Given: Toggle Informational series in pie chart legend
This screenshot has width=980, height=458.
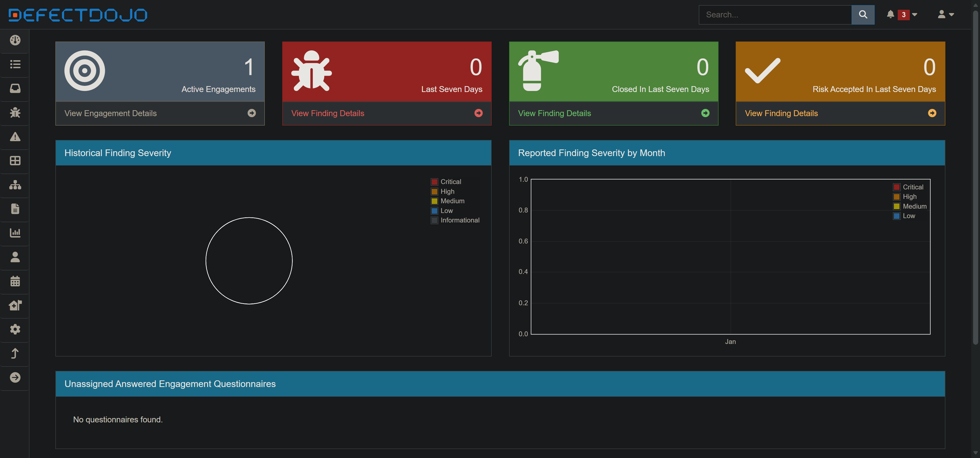Looking at the screenshot, I should [x=460, y=220].
